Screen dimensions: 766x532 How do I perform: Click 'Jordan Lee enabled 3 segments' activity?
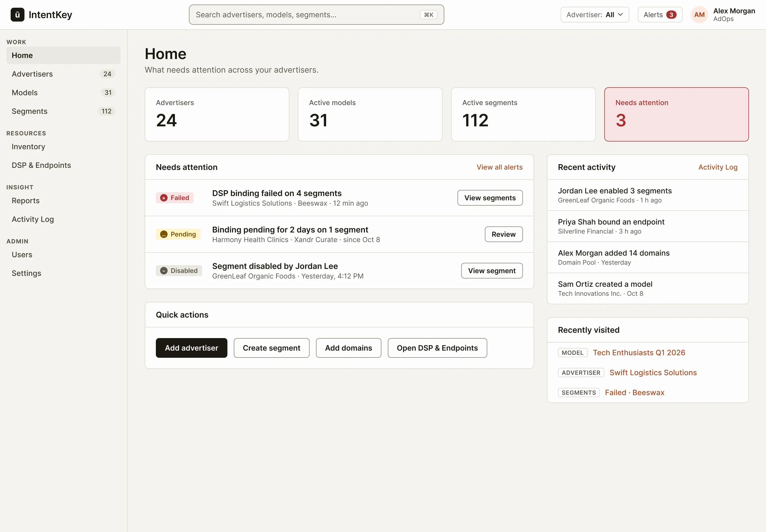click(648, 195)
